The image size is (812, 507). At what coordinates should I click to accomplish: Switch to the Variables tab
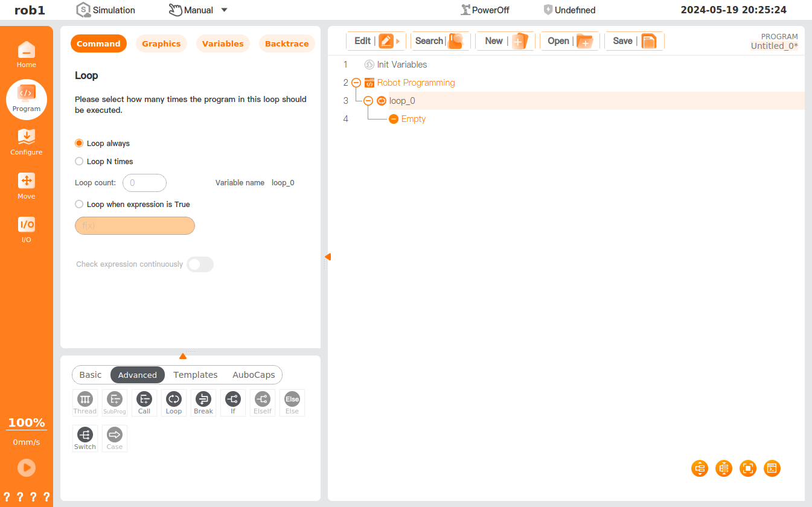point(223,44)
